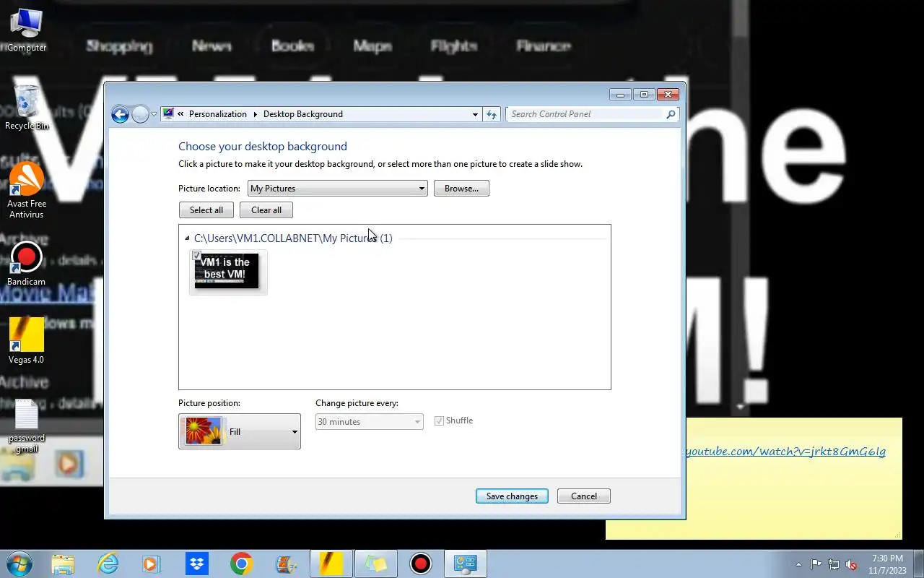The width and height of the screenshot is (924, 578).
Task: Open Action Center flag icon in tray
Action: 816,564
